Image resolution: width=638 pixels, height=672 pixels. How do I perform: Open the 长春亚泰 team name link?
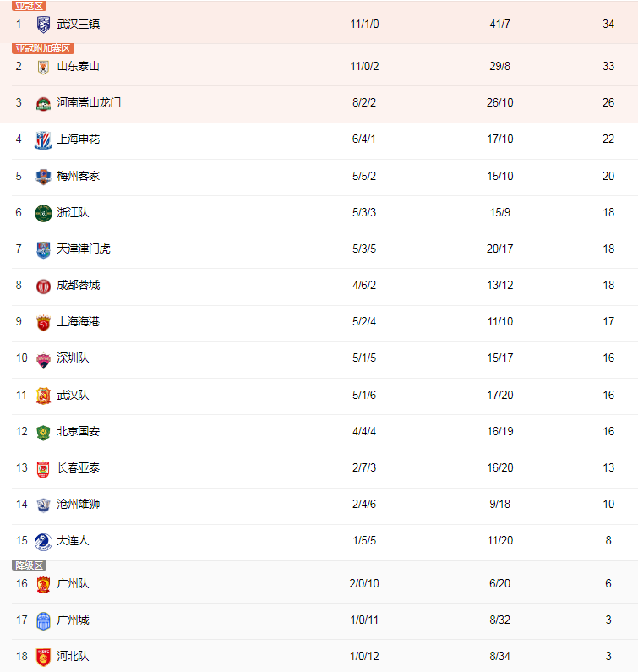coord(79,468)
